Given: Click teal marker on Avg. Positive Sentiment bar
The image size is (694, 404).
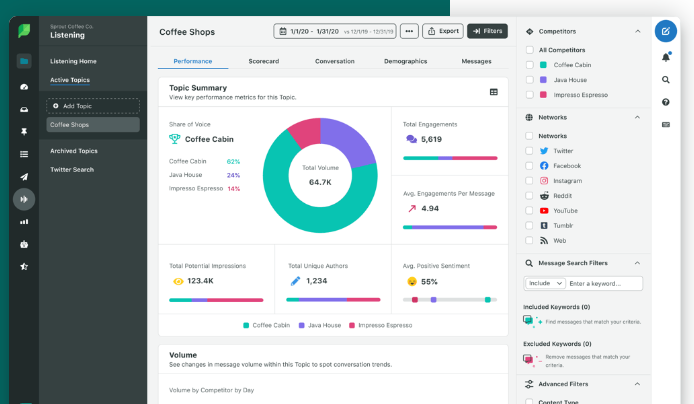Looking at the screenshot, I should click(487, 300).
